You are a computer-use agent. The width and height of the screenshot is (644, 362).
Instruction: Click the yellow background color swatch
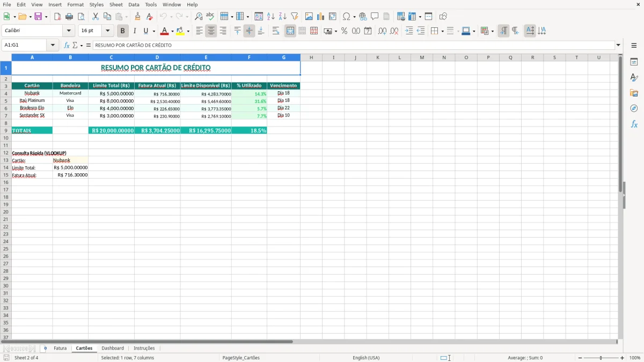(180, 31)
